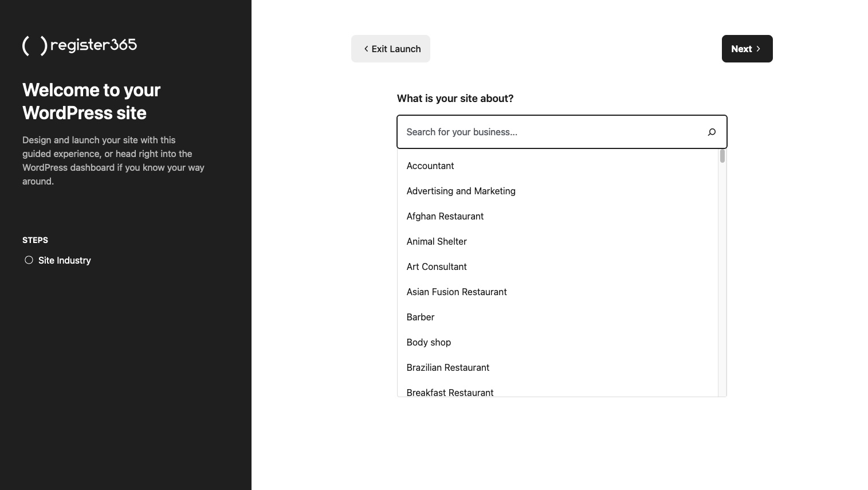Click the back chevron on Exit Launch
The image size is (868, 490).
(366, 49)
